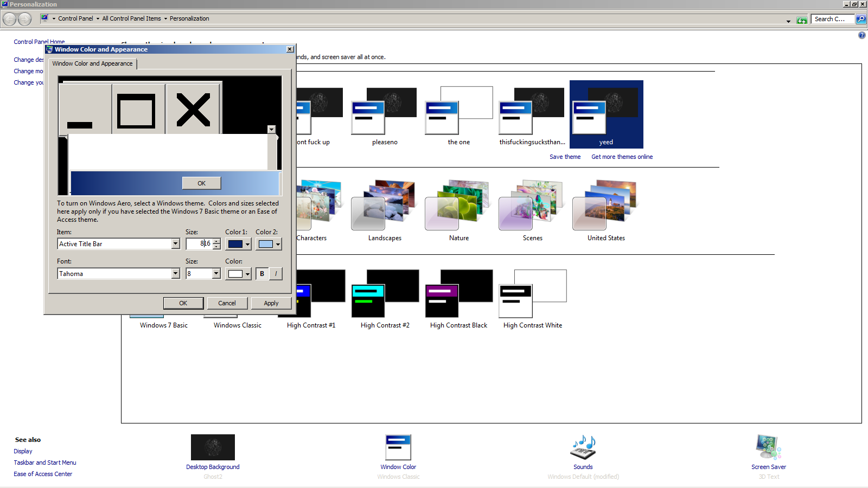This screenshot has height=488, width=868.
Task: Click into the item Size number field
Action: (x=200, y=244)
